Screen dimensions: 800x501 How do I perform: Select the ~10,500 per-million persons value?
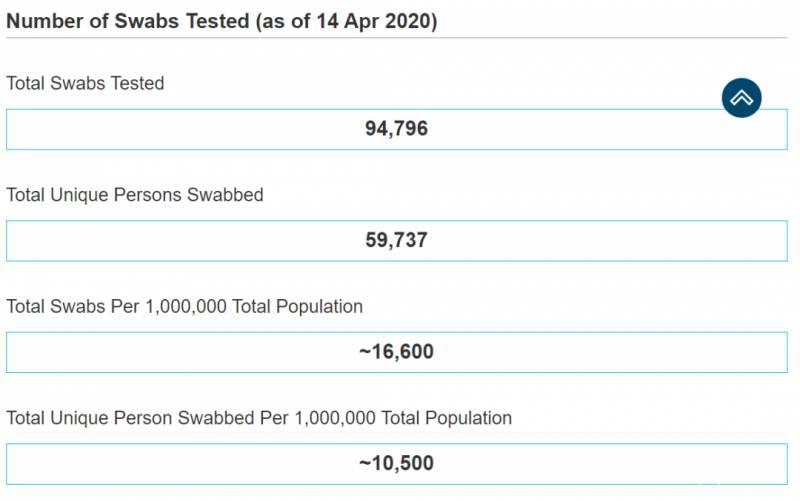coord(396,463)
